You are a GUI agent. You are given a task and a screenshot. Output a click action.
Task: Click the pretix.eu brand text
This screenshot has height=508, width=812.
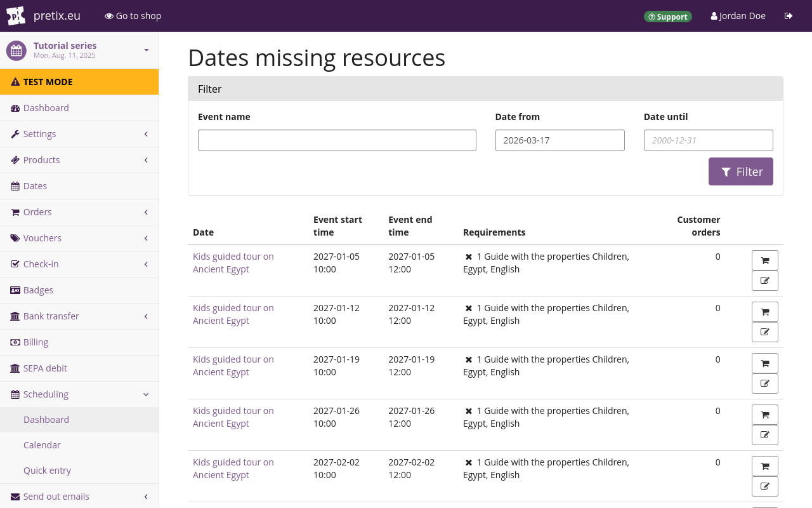point(57,16)
